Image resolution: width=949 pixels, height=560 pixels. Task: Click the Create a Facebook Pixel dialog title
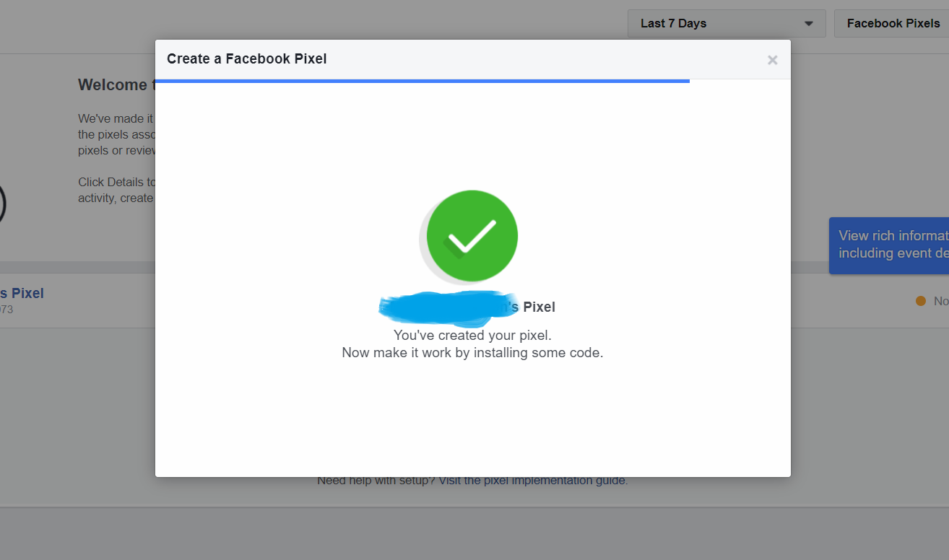coord(246,58)
